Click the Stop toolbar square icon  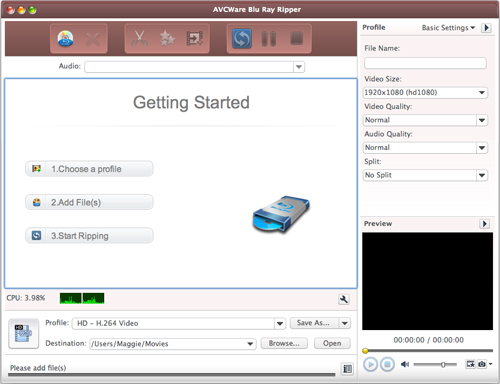point(296,38)
